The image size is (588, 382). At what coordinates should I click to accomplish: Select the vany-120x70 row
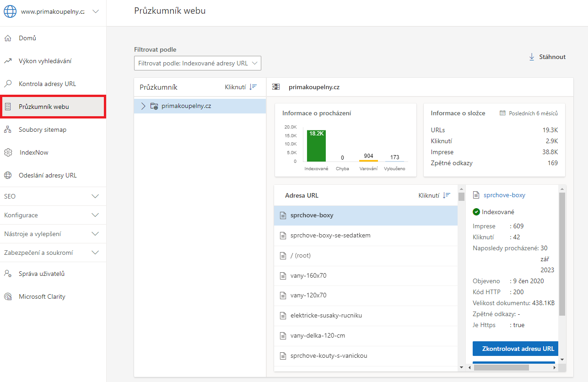366,295
